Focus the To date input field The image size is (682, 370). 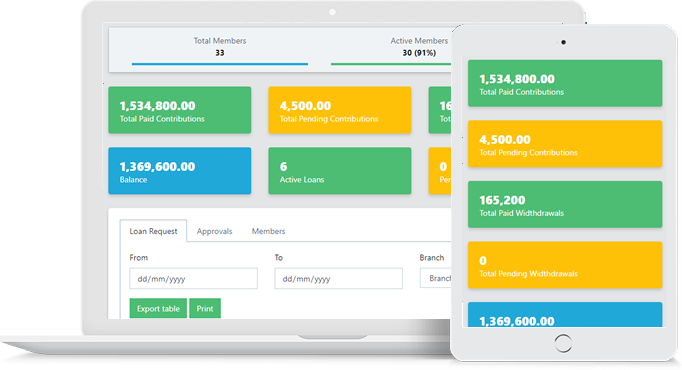tap(338, 279)
